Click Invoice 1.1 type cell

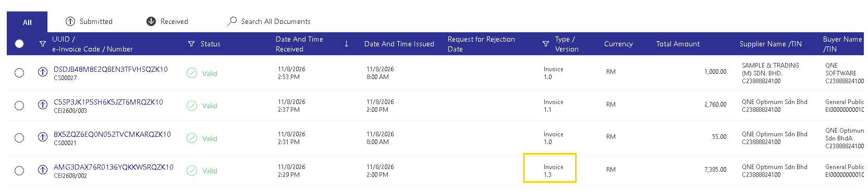pos(553,106)
